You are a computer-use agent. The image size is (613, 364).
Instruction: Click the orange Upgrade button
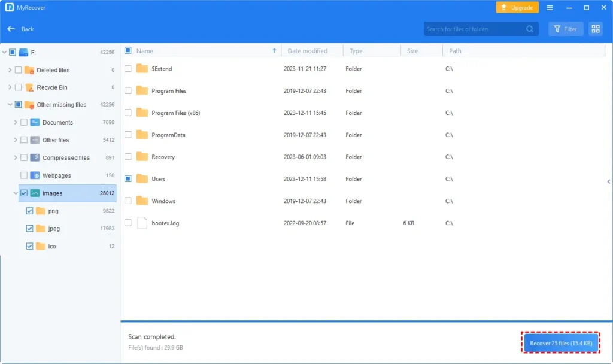(517, 8)
